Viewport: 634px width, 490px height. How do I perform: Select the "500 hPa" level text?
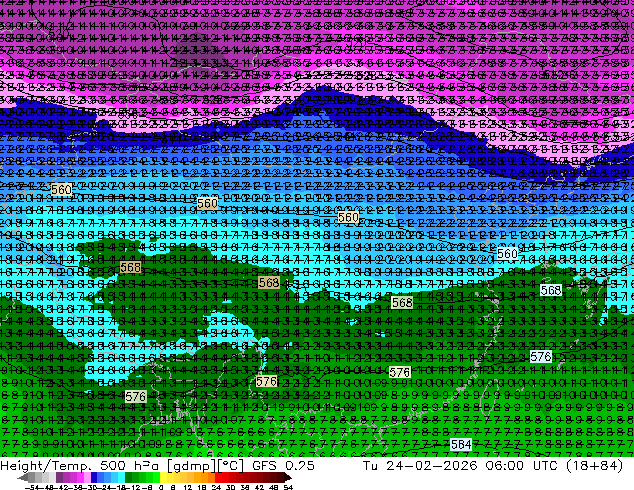click(x=131, y=465)
